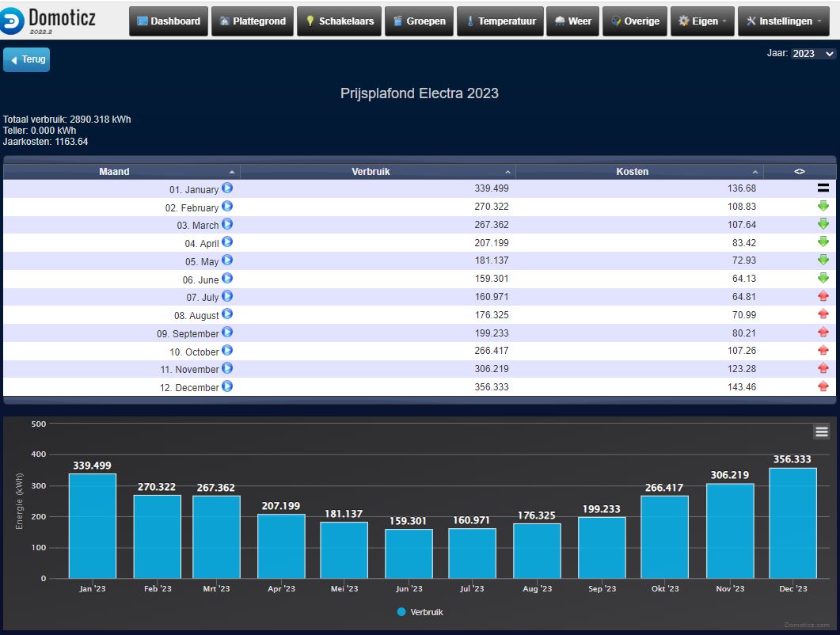Open May details via blue arrow icon
Screen dimensions: 840x635
click(x=227, y=260)
